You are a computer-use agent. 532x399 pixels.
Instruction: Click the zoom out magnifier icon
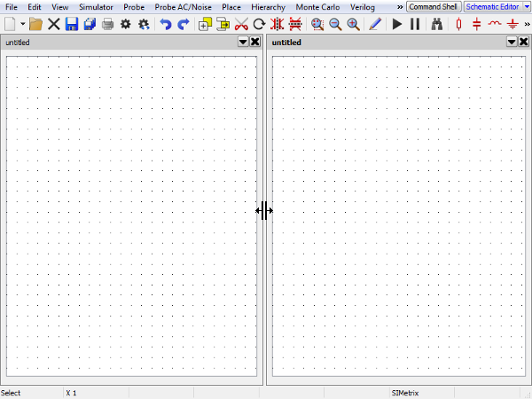coord(335,24)
